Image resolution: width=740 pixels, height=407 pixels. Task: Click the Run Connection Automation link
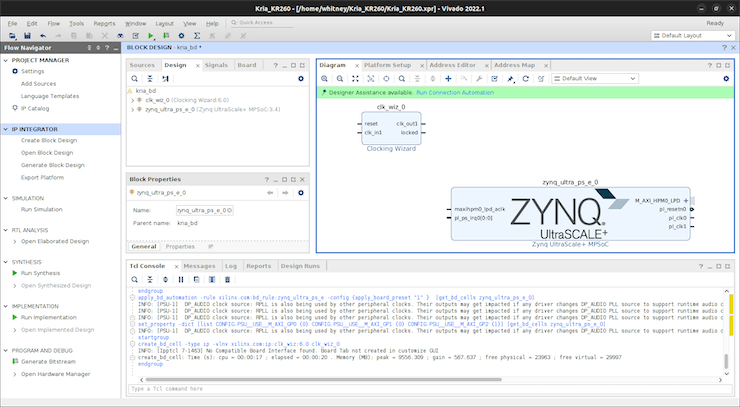pyautogui.click(x=455, y=93)
